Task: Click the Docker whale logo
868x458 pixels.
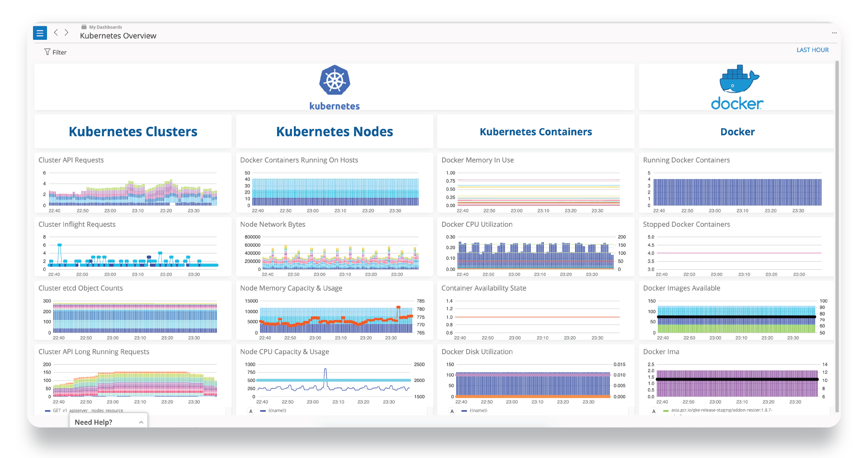Action: tap(739, 78)
